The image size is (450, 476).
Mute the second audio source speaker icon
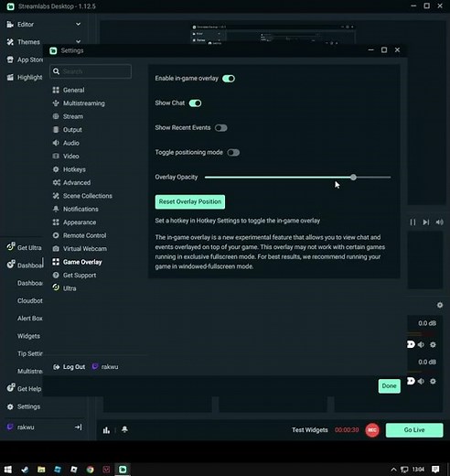click(x=421, y=381)
